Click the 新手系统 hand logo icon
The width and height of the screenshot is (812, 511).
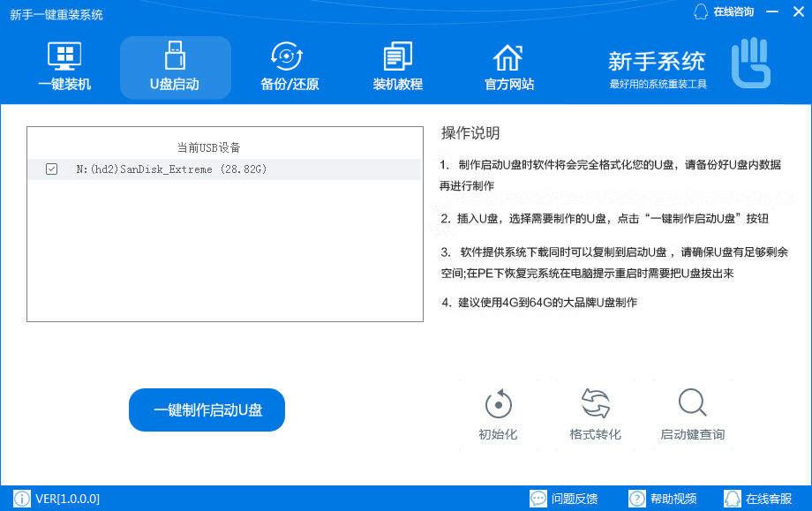pyautogui.click(x=751, y=63)
